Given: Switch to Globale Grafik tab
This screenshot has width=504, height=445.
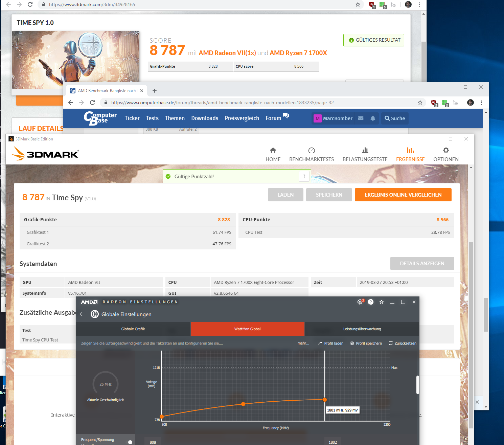Looking at the screenshot, I should 133,329.
